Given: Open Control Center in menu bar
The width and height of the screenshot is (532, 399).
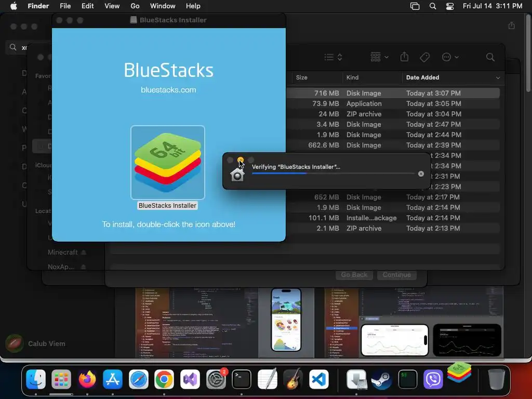Looking at the screenshot, I should (450, 6).
